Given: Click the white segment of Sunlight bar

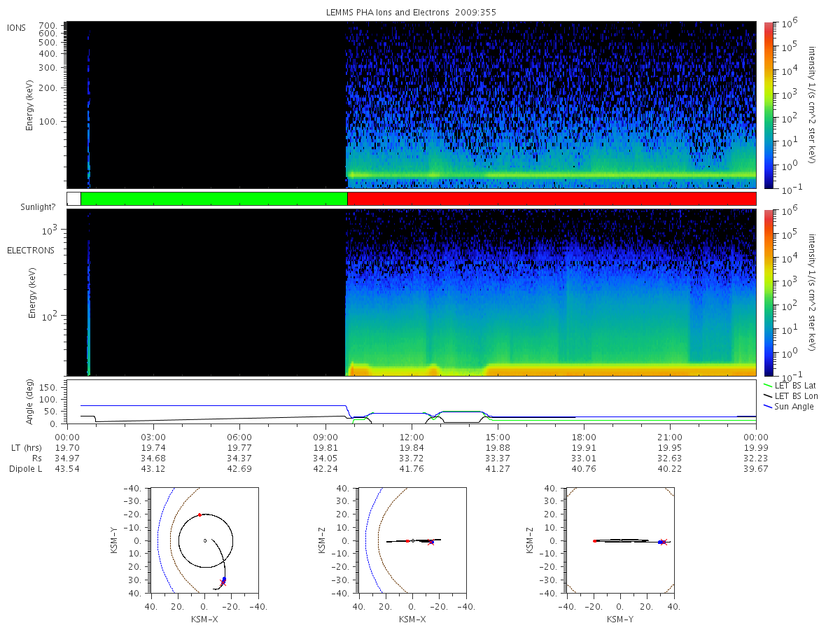Looking at the screenshot, I should [x=73, y=199].
